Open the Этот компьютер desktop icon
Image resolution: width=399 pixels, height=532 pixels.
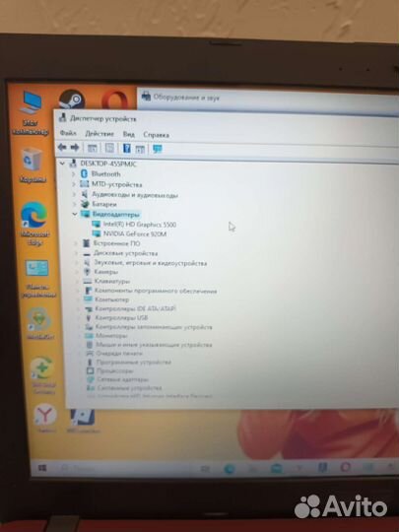[31, 112]
